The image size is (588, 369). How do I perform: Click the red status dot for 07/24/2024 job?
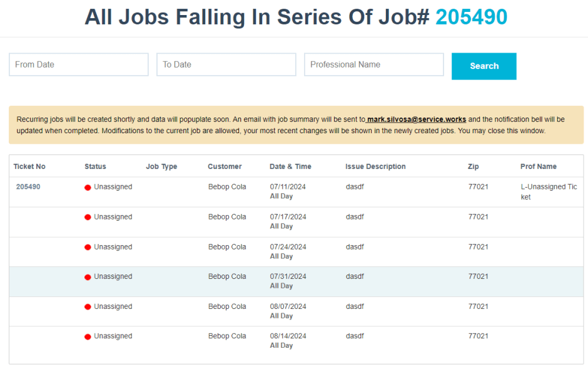coord(88,248)
